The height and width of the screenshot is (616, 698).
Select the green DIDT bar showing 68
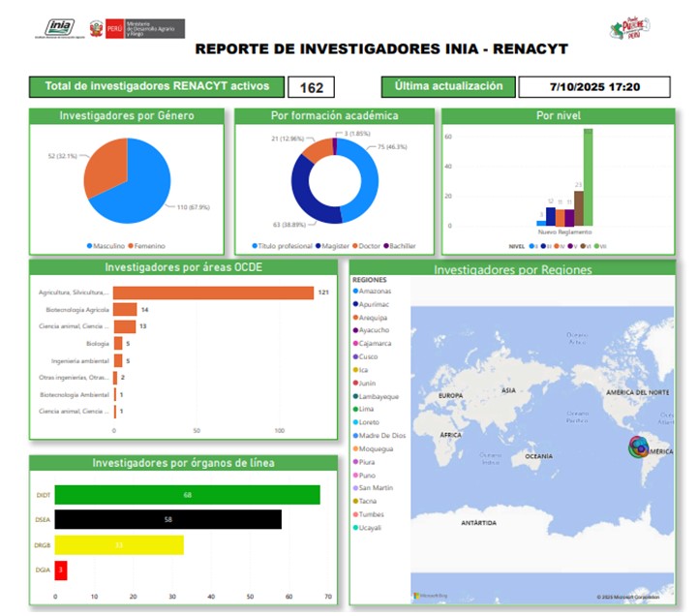(x=187, y=495)
